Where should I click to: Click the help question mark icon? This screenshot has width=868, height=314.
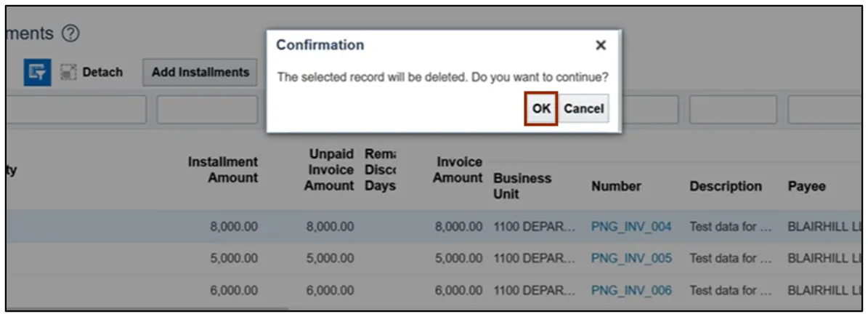[x=70, y=33]
